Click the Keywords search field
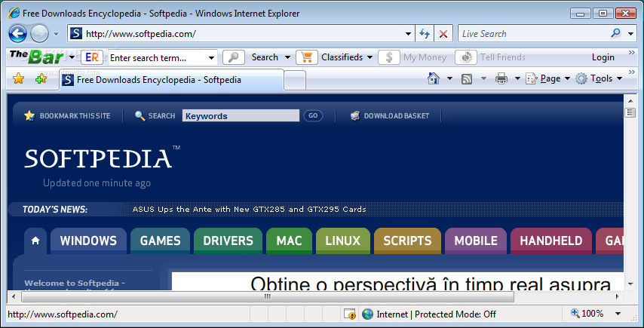The width and height of the screenshot is (644, 328). tap(241, 116)
